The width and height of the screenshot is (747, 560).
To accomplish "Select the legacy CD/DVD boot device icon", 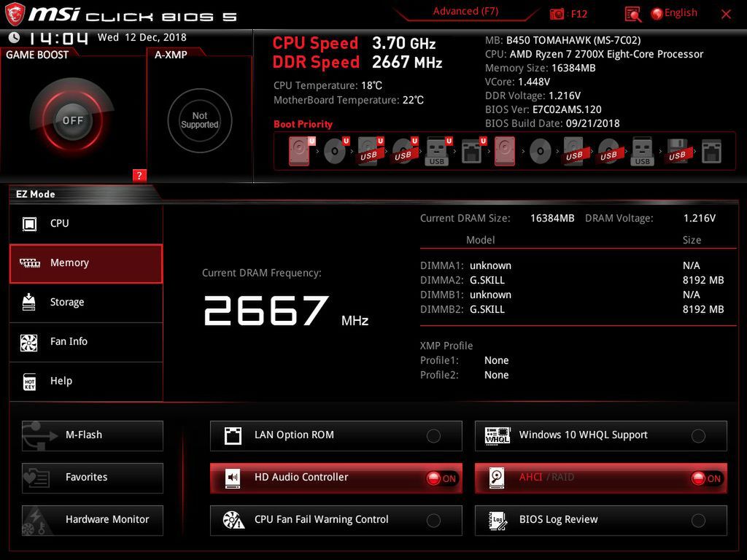I will 541,152.
